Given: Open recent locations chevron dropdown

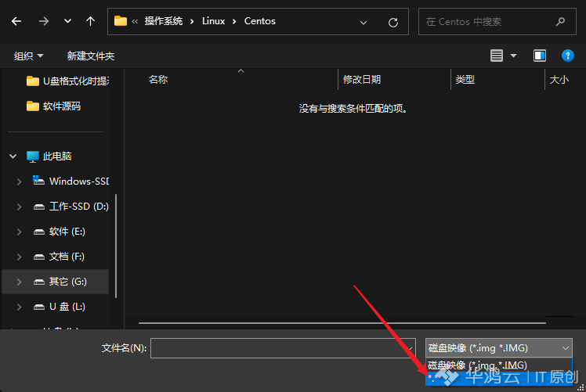Looking at the screenshot, I should 67,21.
